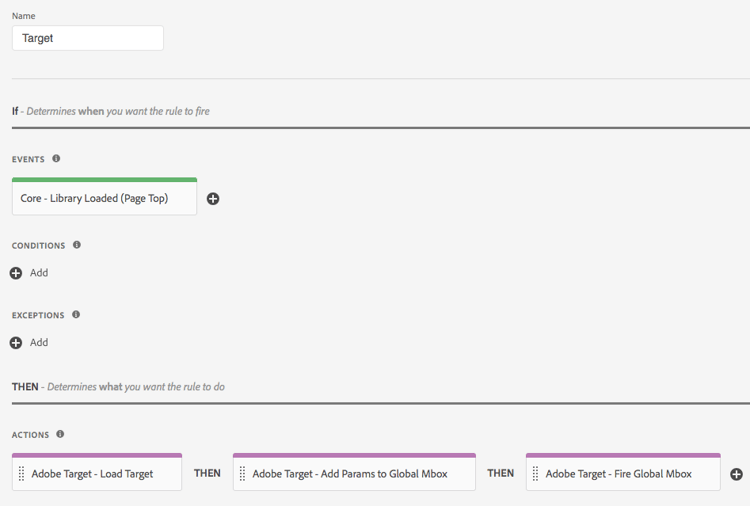Screen dimensions: 750x506
Task: Open the Adobe Target - Load Target action
Action: (x=97, y=472)
